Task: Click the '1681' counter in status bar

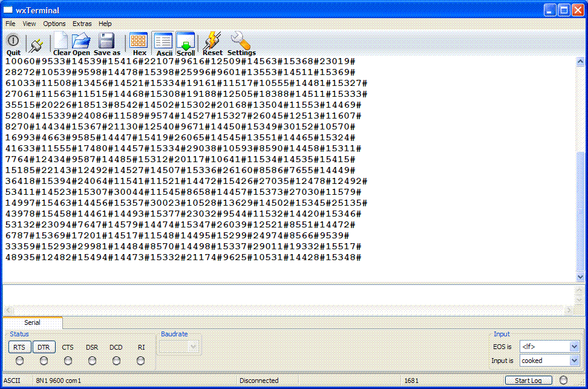Action: 411,381
